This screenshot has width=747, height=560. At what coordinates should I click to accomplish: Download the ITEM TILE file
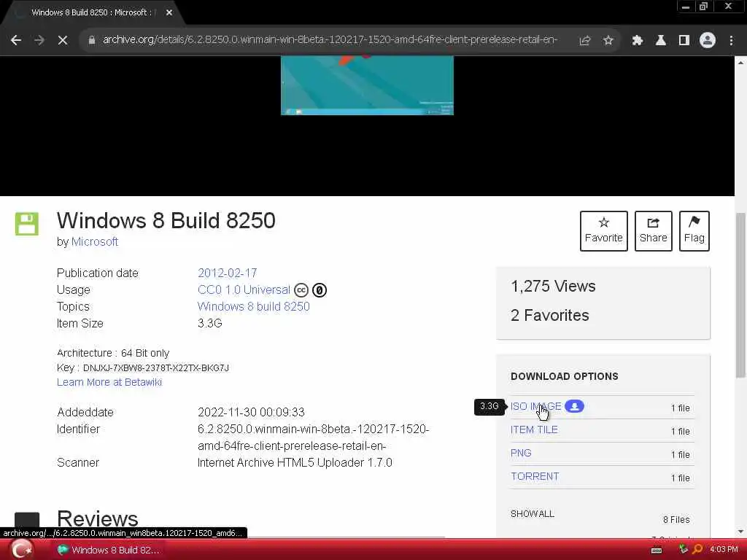(x=534, y=430)
